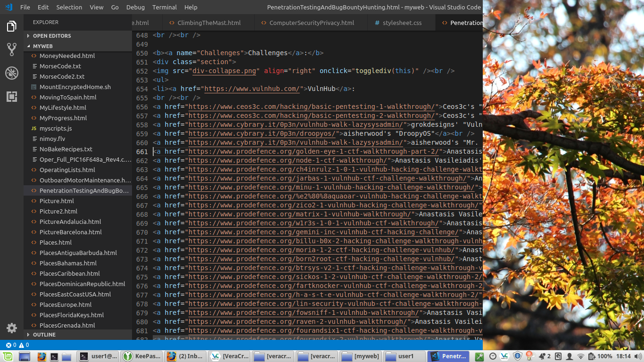The width and height of the screenshot is (644, 362).
Task: Expand the OPEN EDITORS section
Action: [52, 35]
